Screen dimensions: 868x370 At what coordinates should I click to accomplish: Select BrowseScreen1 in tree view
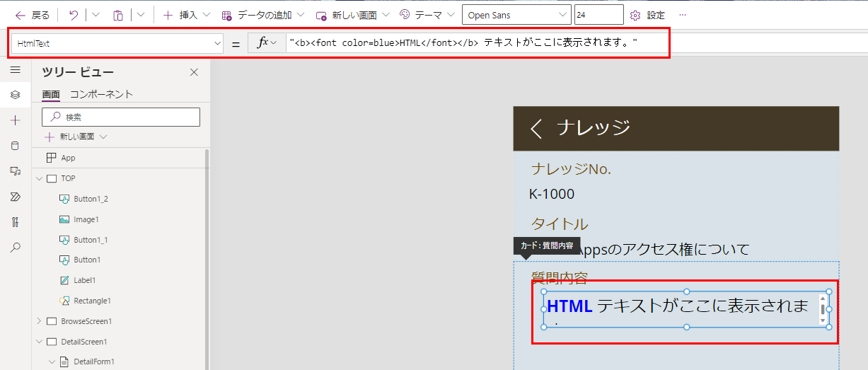point(86,321)
